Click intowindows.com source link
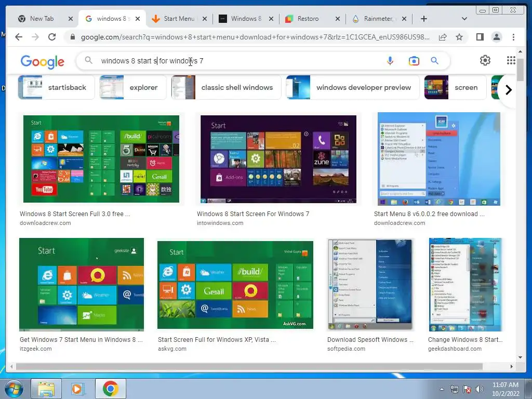532x399 pixels. point(220,223)
